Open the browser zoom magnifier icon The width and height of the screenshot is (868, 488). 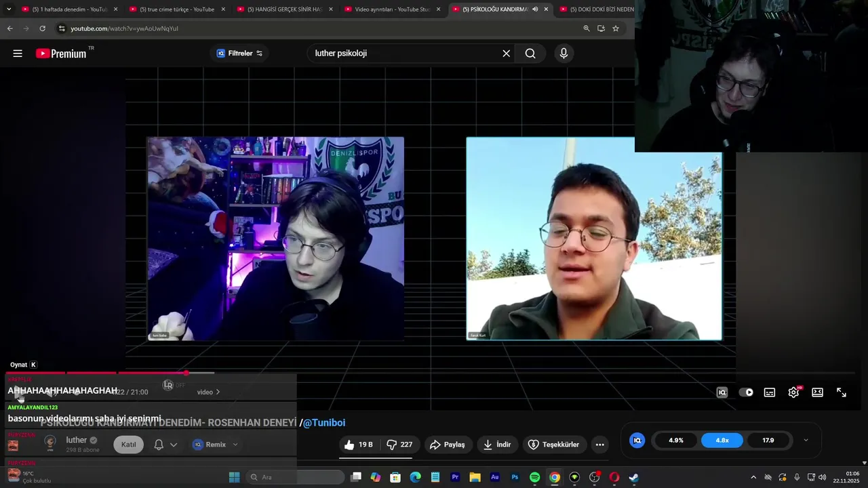pyautogui.click(x=587, y=28)
